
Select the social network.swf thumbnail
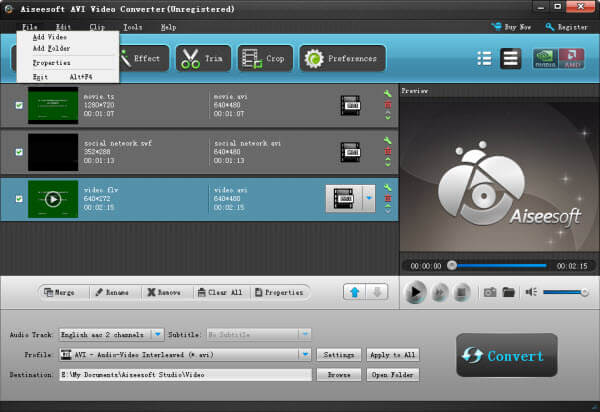53,152
